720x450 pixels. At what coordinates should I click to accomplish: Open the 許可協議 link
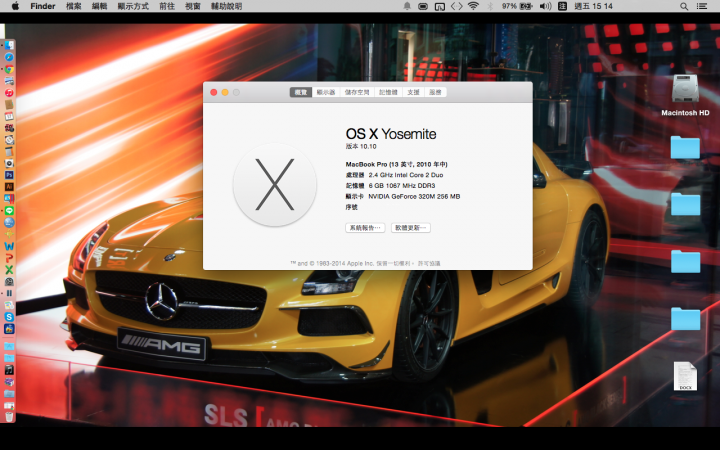pos(429,264)
